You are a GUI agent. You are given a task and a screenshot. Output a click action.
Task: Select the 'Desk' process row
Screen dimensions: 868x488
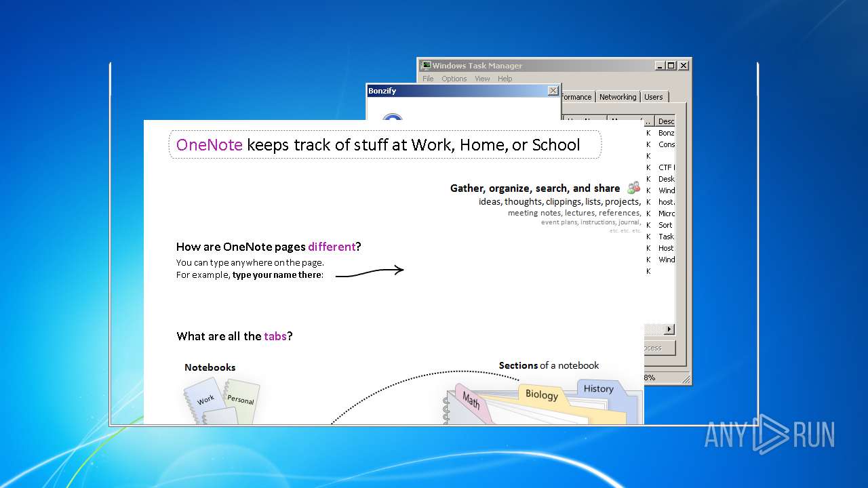pos(659,179)
